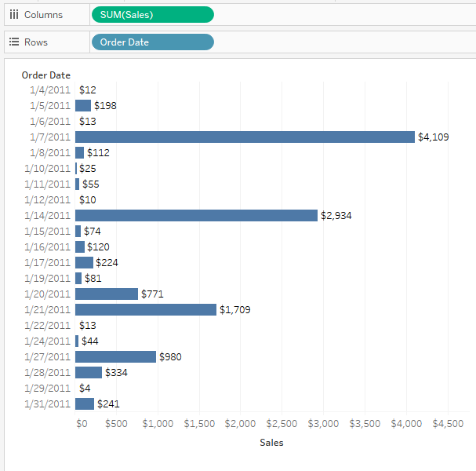Screen dimensions: 476x471
Task: Click the 1/4/2011 date label
Action: click(49, 90)
